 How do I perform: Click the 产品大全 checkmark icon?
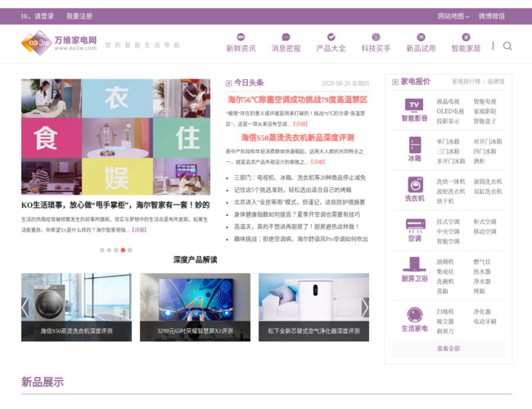point(331,37)
